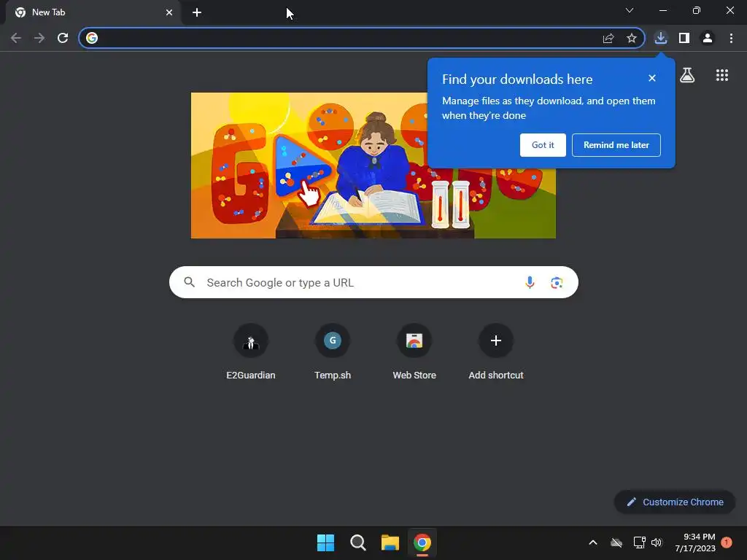Close the New Tab tab

169,12
